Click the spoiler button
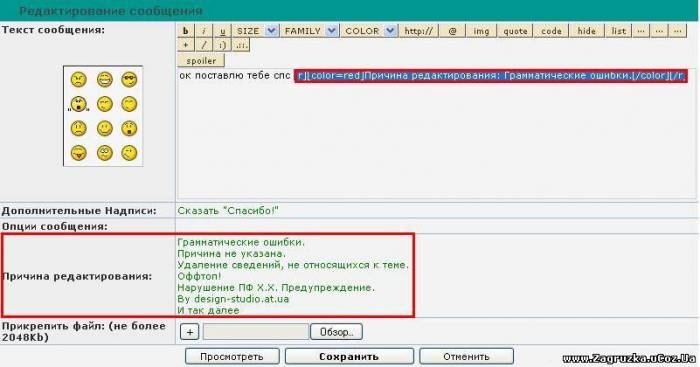700x367 pixels. (x=201, y=60)
